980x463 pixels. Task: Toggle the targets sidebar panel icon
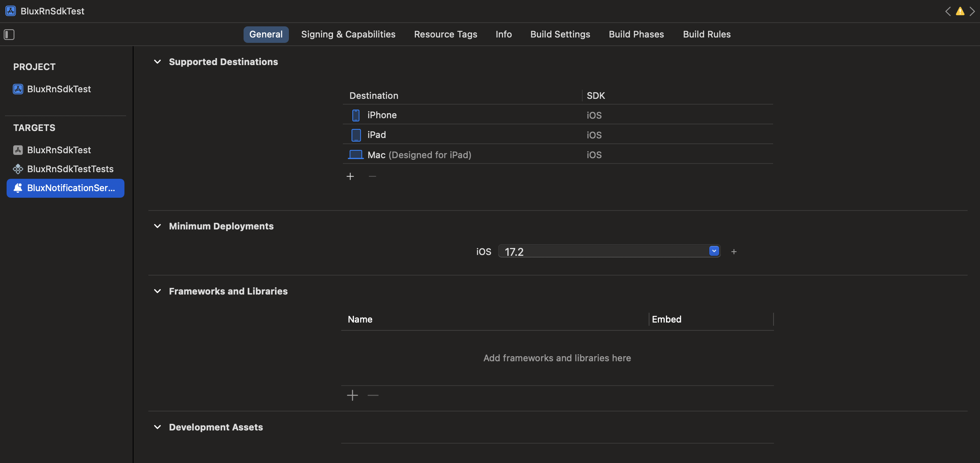[9, 35]
